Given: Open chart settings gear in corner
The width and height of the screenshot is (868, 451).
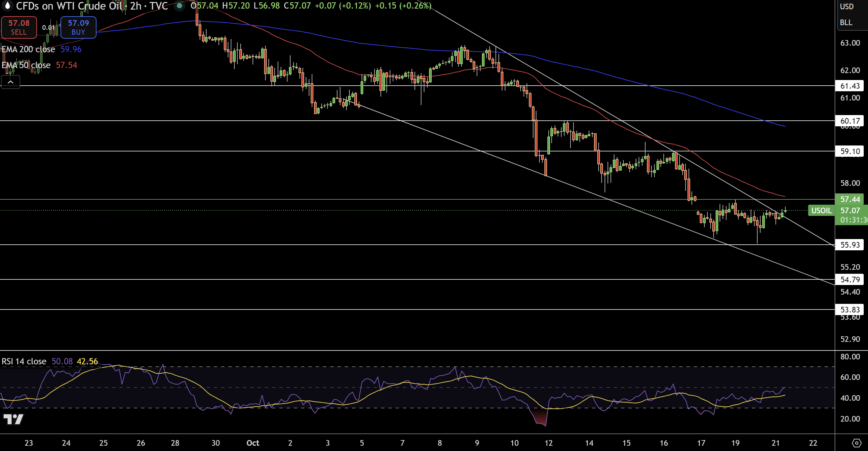Looking at the screenshot, I should (856, 443).
